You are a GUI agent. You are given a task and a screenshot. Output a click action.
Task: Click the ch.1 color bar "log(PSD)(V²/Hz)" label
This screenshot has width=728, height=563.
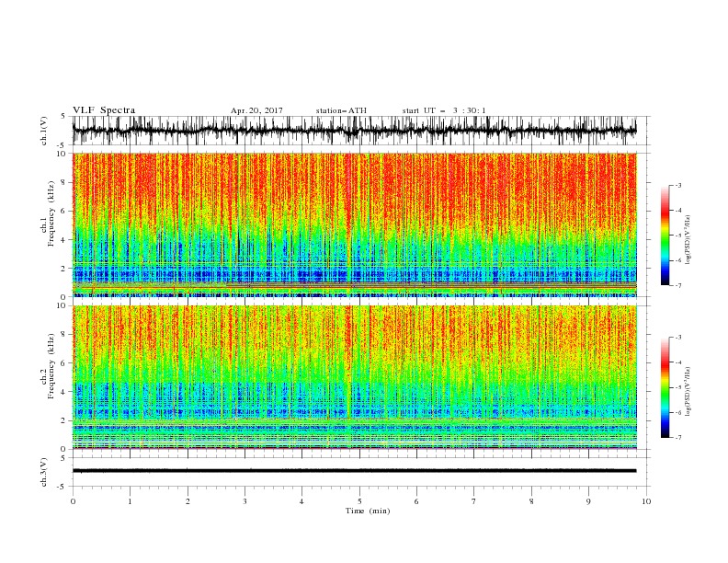coord(688,240)
